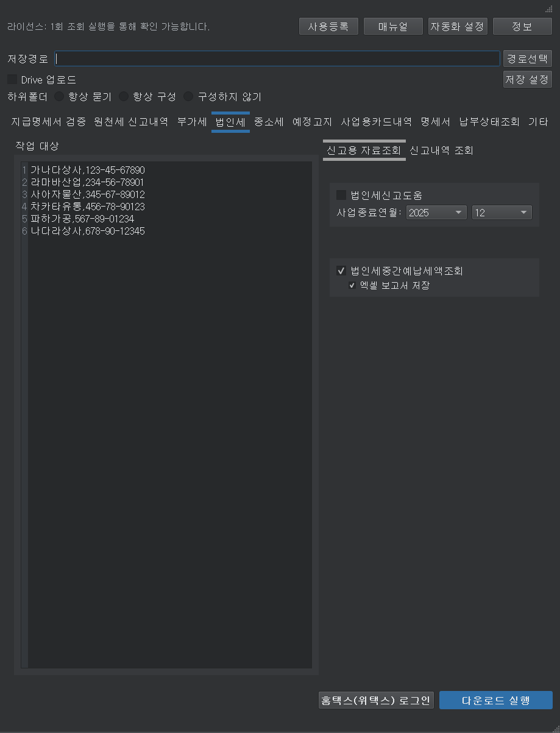Image resolution: width=560 pixels, height=733 pixels.
Task: Open 자동화 설정 settings
Action: [458, 27]
